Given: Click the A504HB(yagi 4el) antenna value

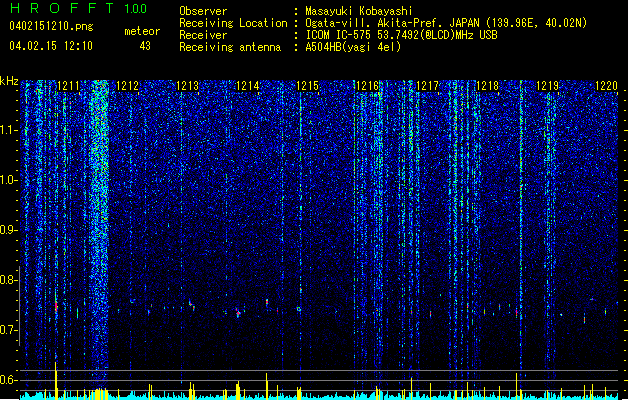Looking at the screenshot, I should 353,47.
